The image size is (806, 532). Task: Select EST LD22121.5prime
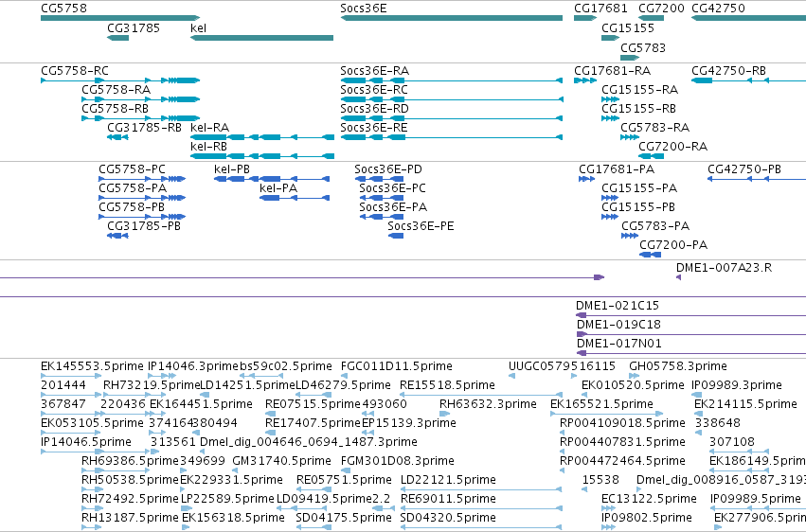coord(481,489)
